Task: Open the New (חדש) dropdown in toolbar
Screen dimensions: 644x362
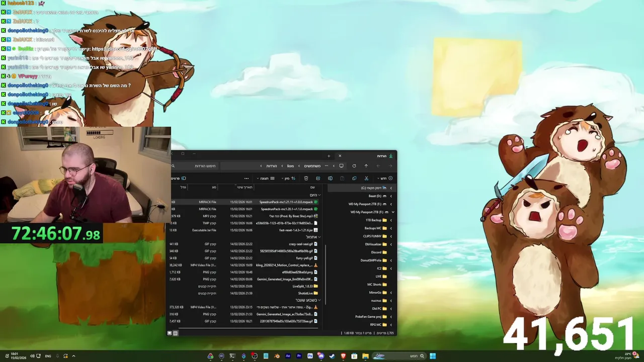Action: point(385,178)
